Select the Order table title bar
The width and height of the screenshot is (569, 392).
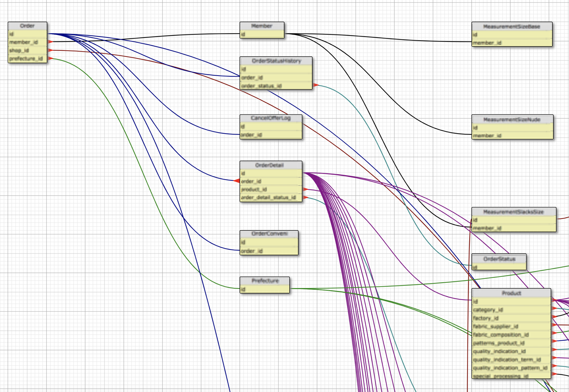(27, 26)
